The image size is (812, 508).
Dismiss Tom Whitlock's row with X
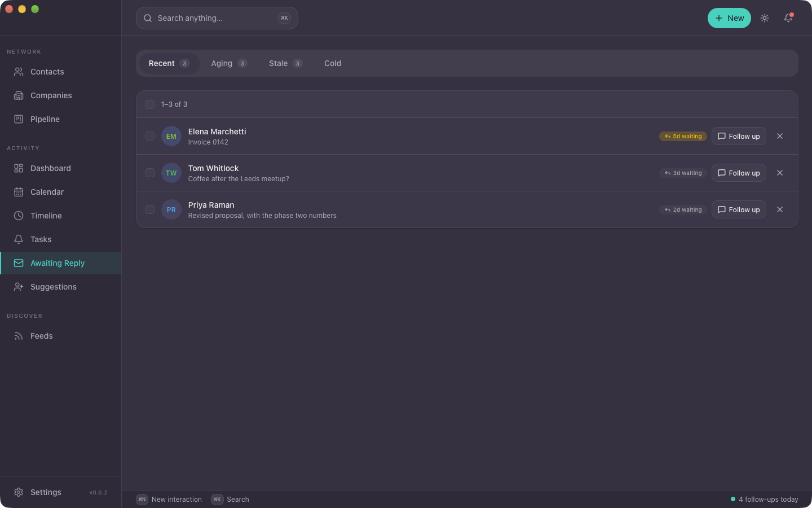[x=780, y=173]
